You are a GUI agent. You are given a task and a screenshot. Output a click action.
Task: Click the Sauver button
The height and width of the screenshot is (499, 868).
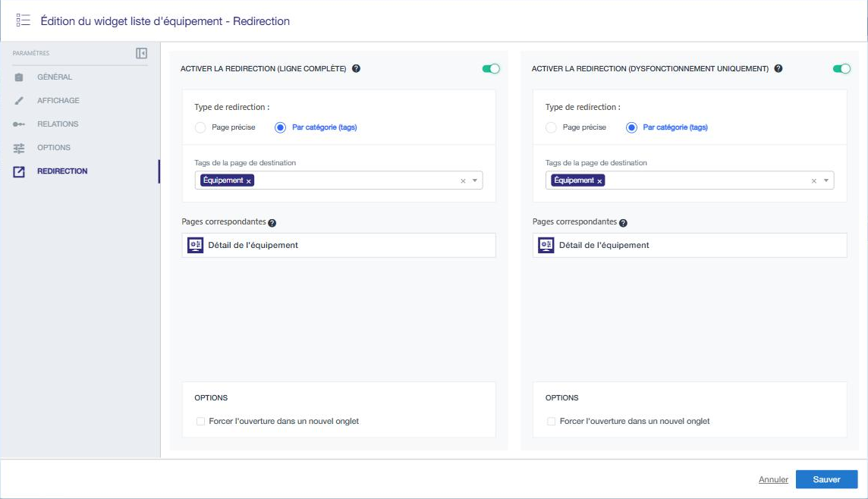tap(826, 479)
